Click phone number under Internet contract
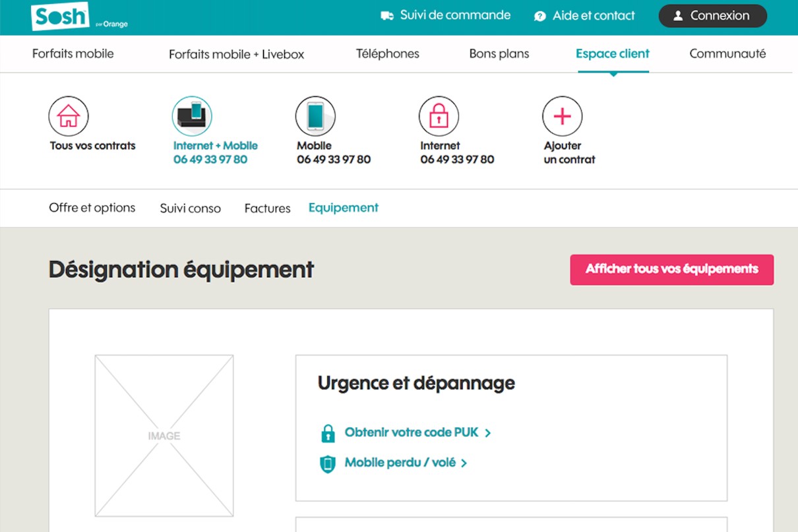The height and width of the screenshot is (532, 798). coord(457,160)
